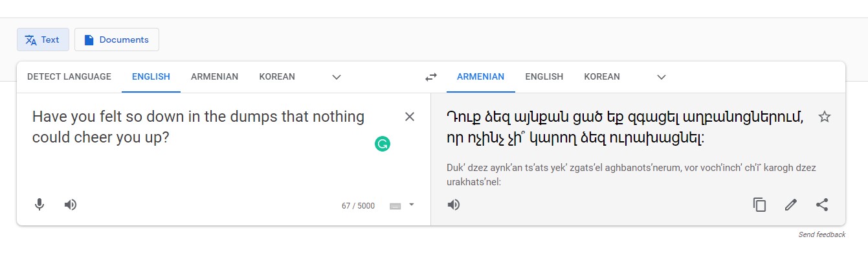Click the green Grammarly icon
This screenshot has width=868, height=261.
pos(383,144)
